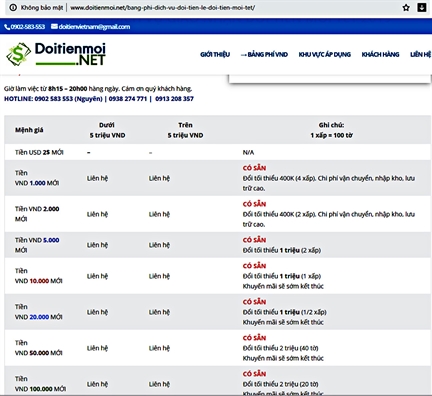Click note Đổi tối thiểu 2 triệu (40 tờ)
This screenshot has height=396, width=432.
pyautogui.click(x=280, y=348)
